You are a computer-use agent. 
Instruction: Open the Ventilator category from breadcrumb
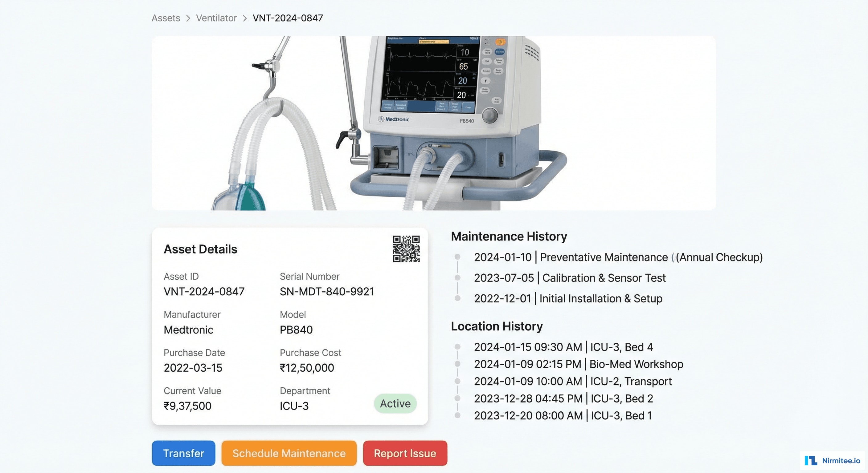coord(216,18)
